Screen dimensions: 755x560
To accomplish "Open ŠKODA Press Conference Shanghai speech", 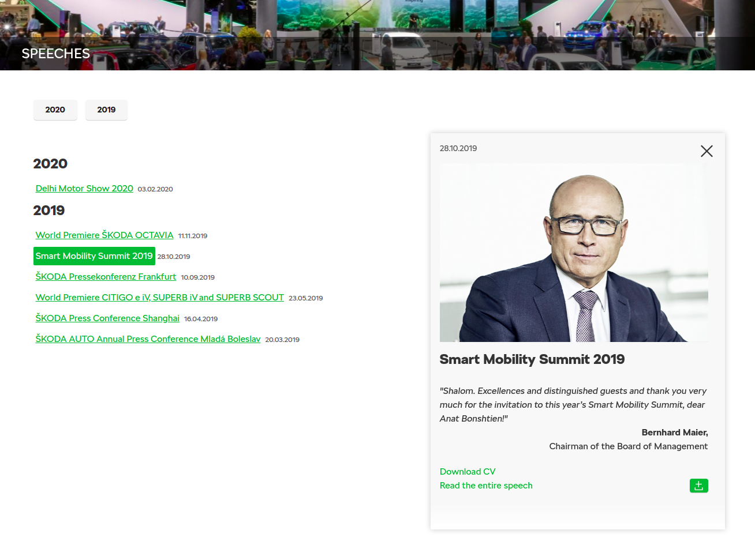I will (x=107, y=318).
